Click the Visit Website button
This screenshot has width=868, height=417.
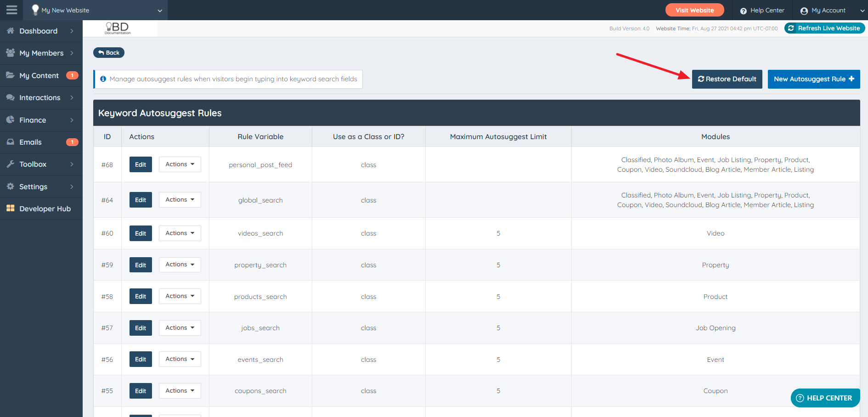694,10
